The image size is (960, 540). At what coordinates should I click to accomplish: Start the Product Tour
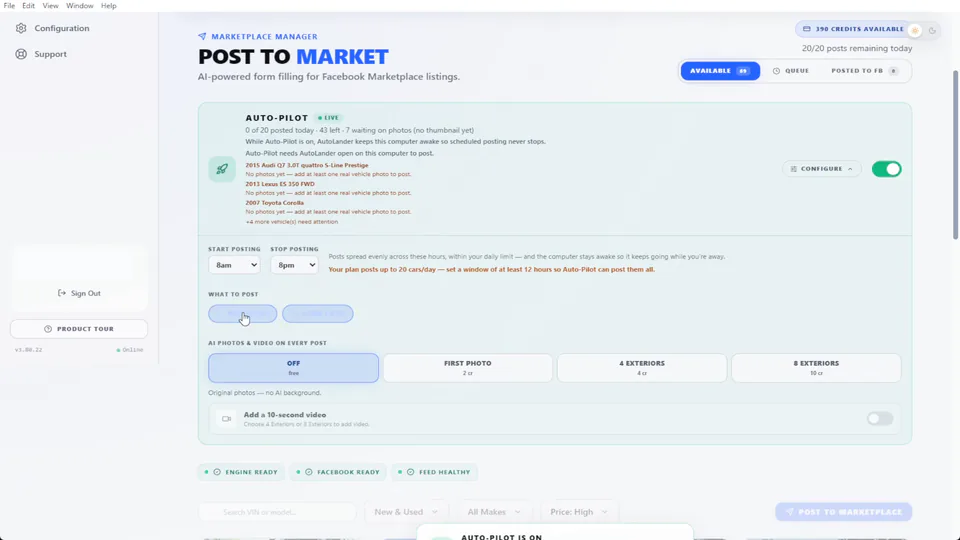(x=79, y=329)
